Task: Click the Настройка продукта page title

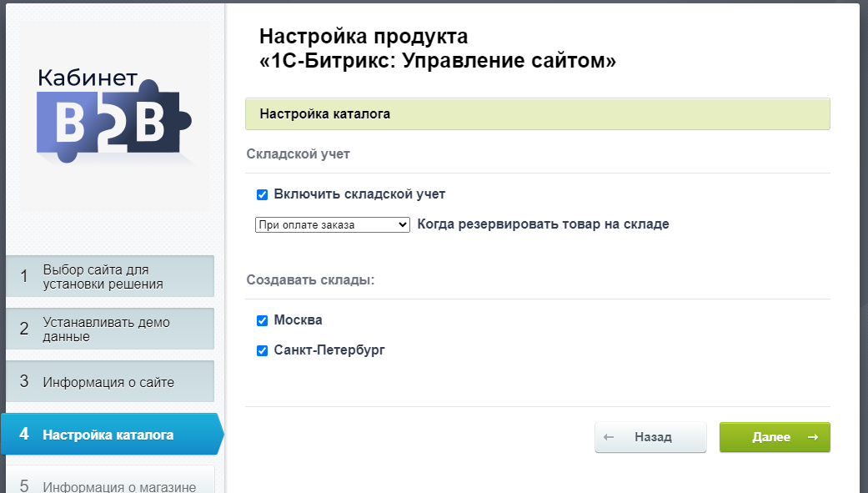Action: point(437,48)
